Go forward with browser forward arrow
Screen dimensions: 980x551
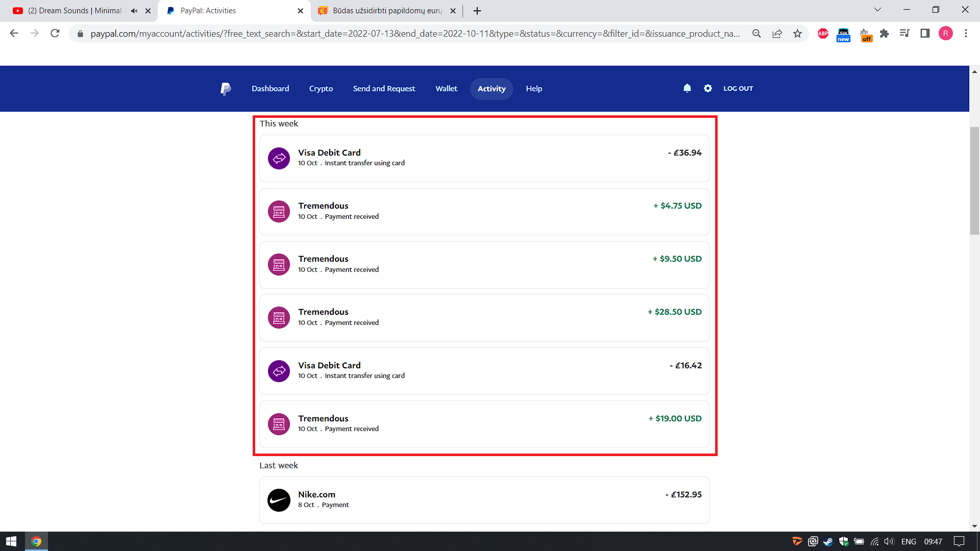tap(34, 34)
